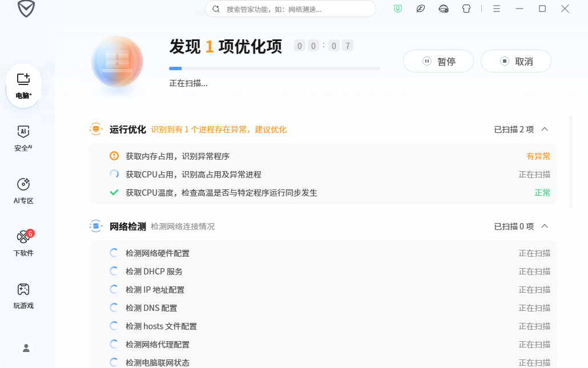Click the vertical scrollbar on the right

(571, 162)
